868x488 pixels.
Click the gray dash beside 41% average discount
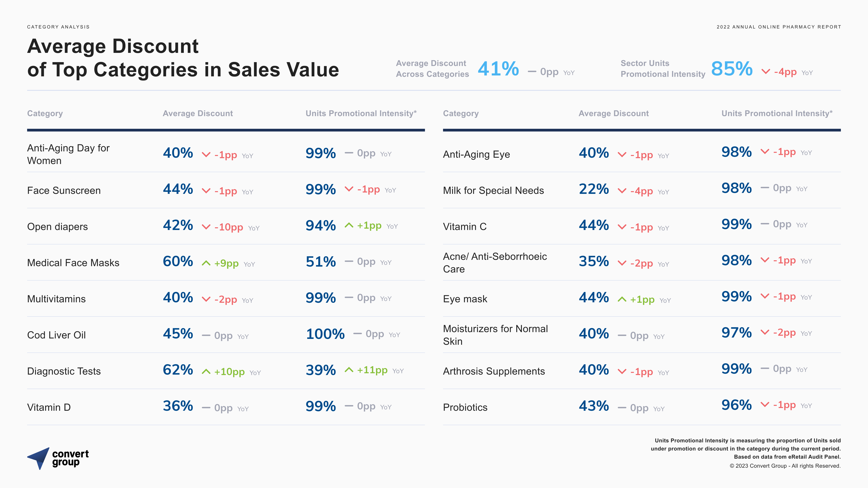tap(532, 71)
